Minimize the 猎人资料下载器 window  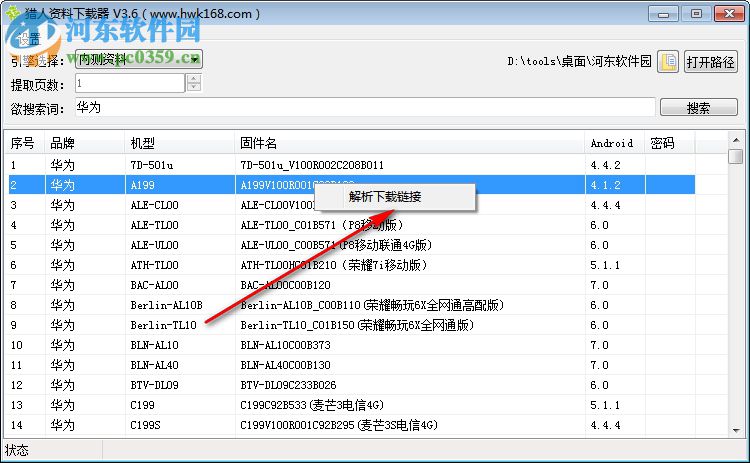pos(663,14)
